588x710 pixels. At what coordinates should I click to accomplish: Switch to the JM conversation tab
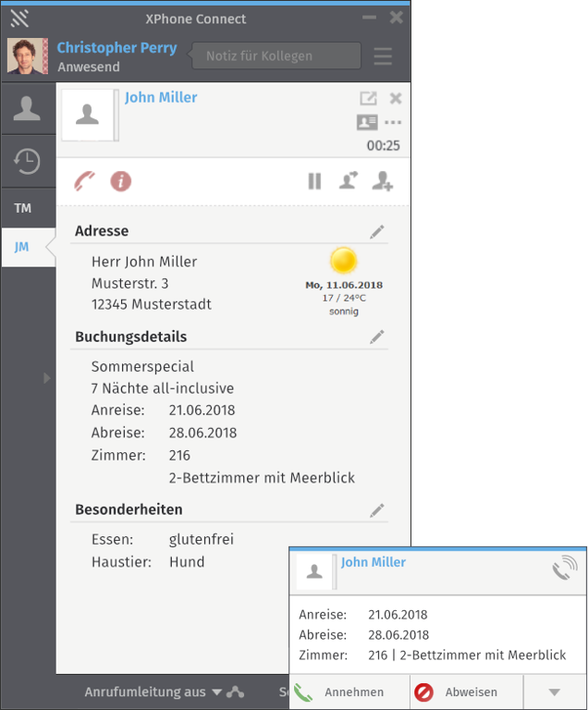point(22,247)
